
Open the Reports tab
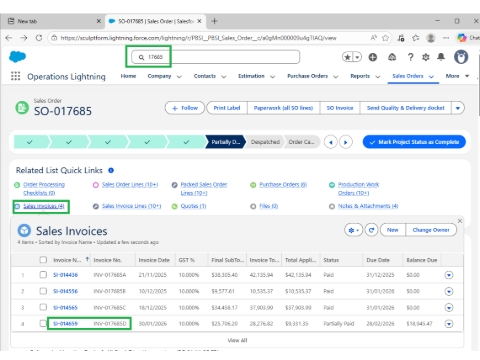pyautogui.click(x=360, y=76)
